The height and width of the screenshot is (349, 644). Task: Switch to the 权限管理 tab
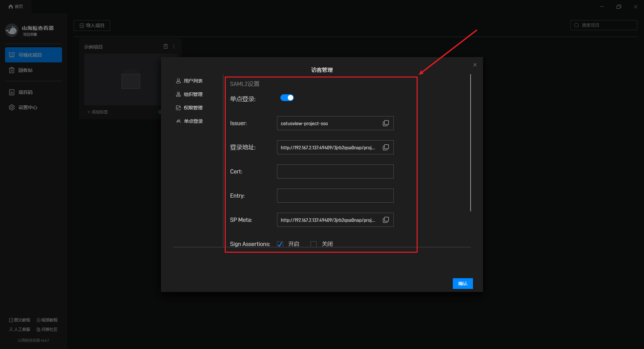(193, 108)
